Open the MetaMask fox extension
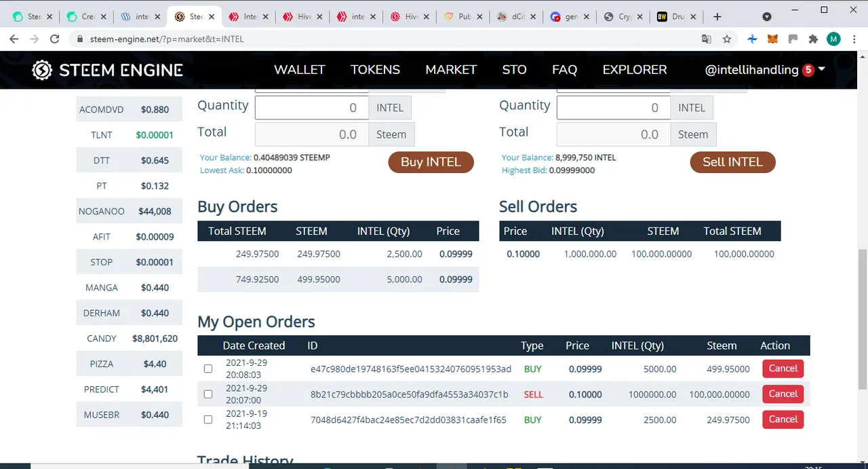 [772, 39]
